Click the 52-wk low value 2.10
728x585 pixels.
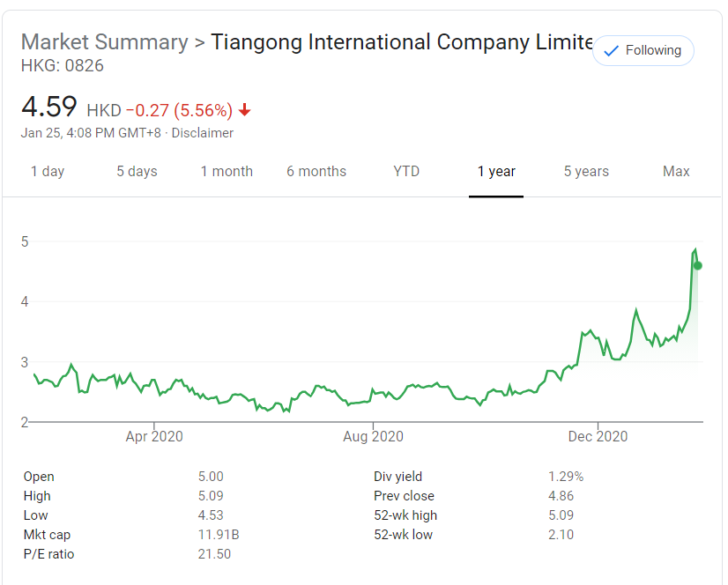point(561,535)
